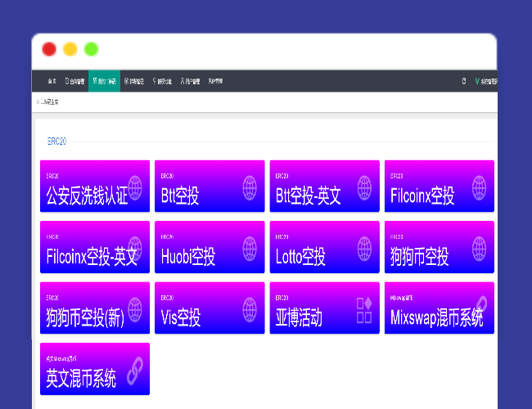Image resolution: width=532 pixels, height=409 pixels.
Task: Click globe icon on 狗狗币空投 card
Action: click(479, 248)
